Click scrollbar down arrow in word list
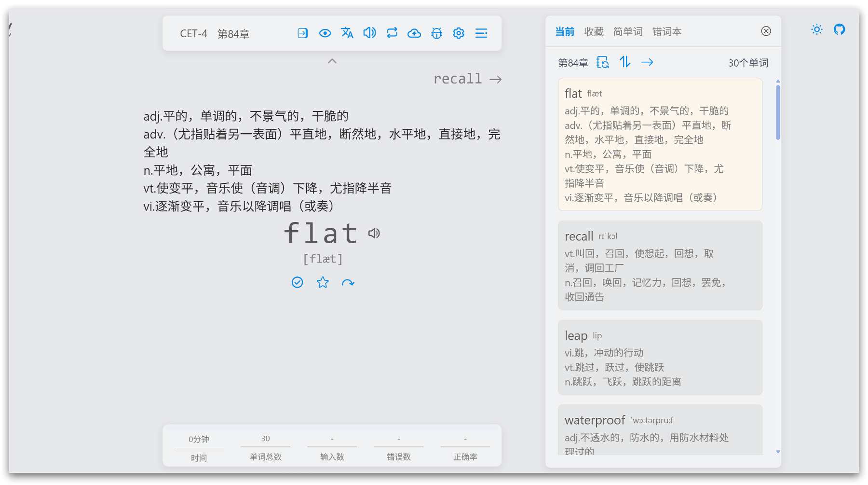The image size is (868, 485). point(778,452)
